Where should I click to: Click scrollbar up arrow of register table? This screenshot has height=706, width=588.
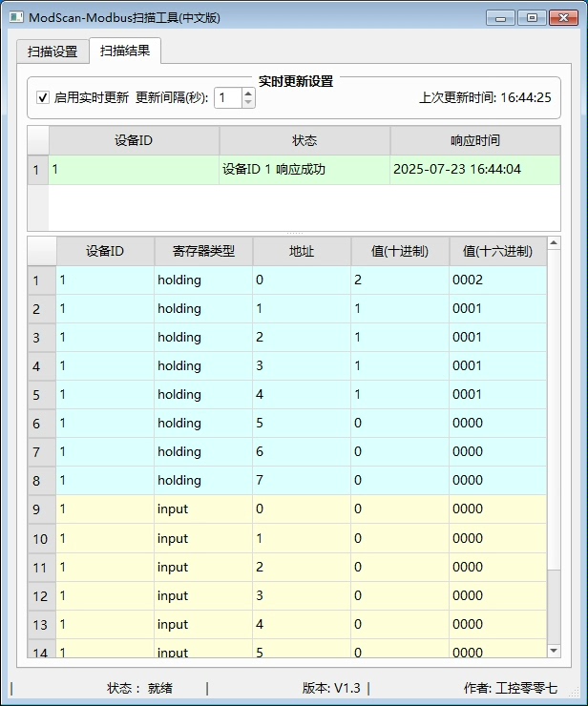(x=554, y=243)
